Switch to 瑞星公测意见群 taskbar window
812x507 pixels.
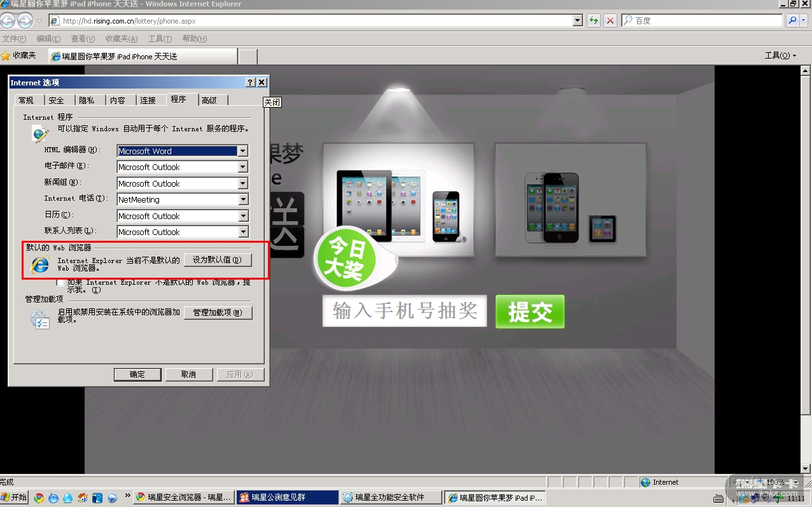click(288, 497)
